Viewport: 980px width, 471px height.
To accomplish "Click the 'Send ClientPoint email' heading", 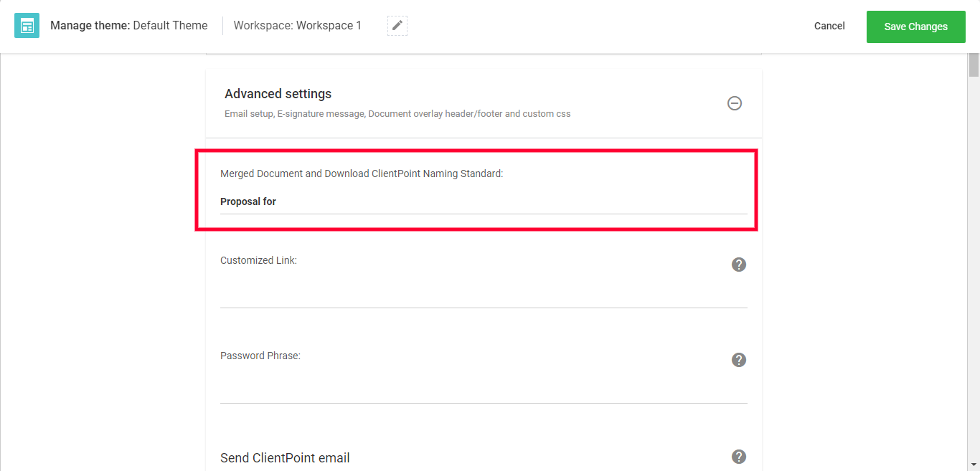I will [x=285, y=458].
